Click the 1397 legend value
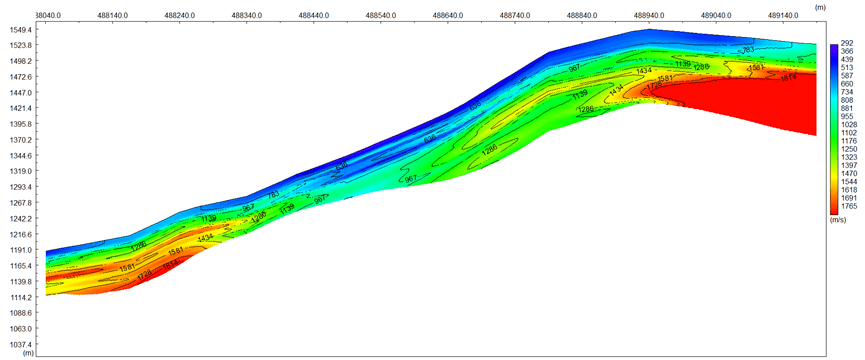865x360 pixels. (849, 165)
